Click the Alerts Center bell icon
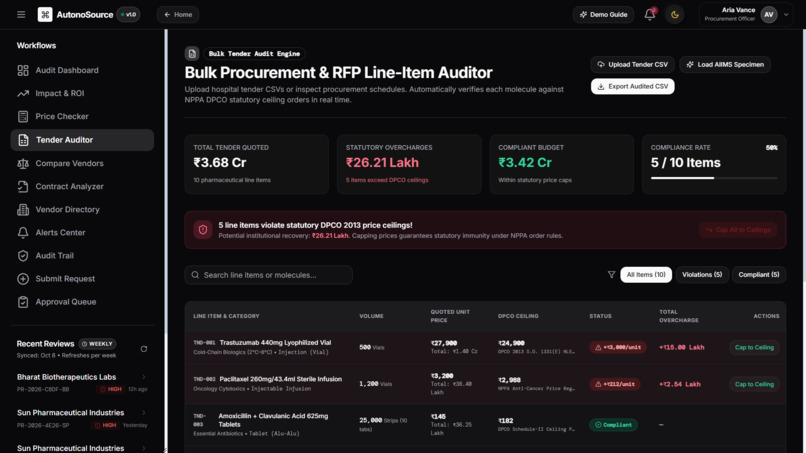This screenshot has width=806, height=453. click(x=23, y=232)
